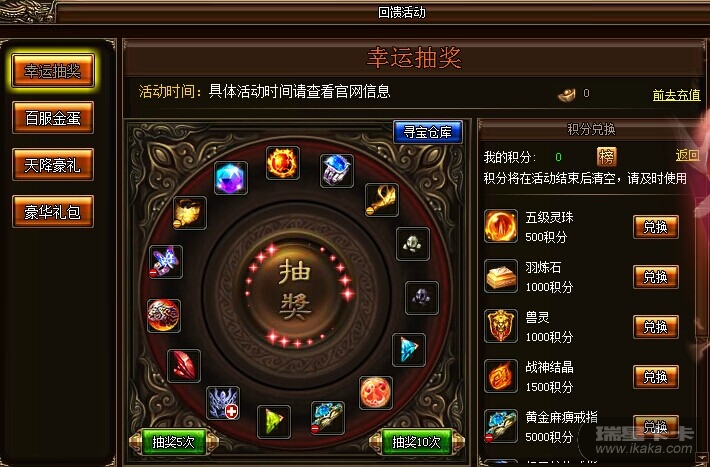This screenshot has height=467, width=710.
Task: Draw 5 times with 抽奖5次 button
Action: pos(173,442)
